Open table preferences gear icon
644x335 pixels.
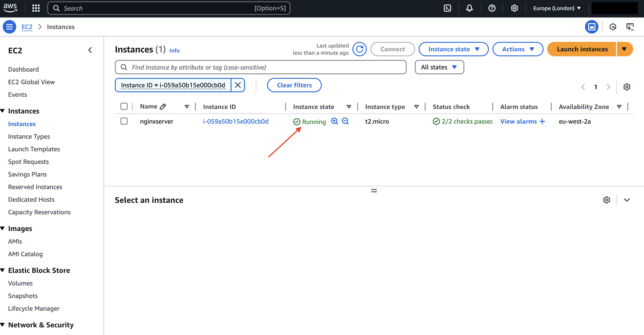[x=626, y=87]
